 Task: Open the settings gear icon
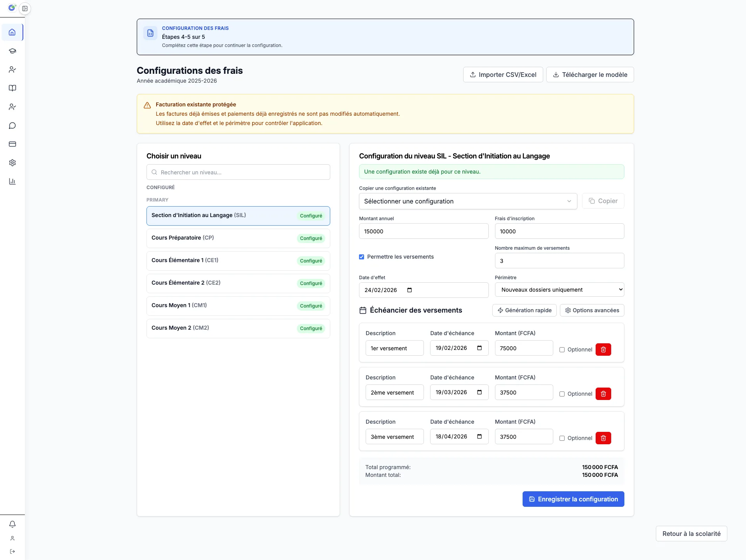12,163
